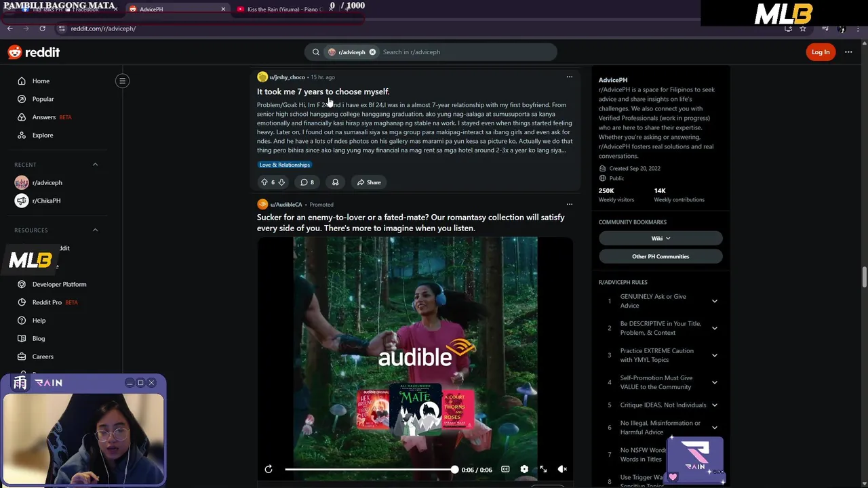Bookmark this page with star icon
868x488 pixels.
click(803, 28)
